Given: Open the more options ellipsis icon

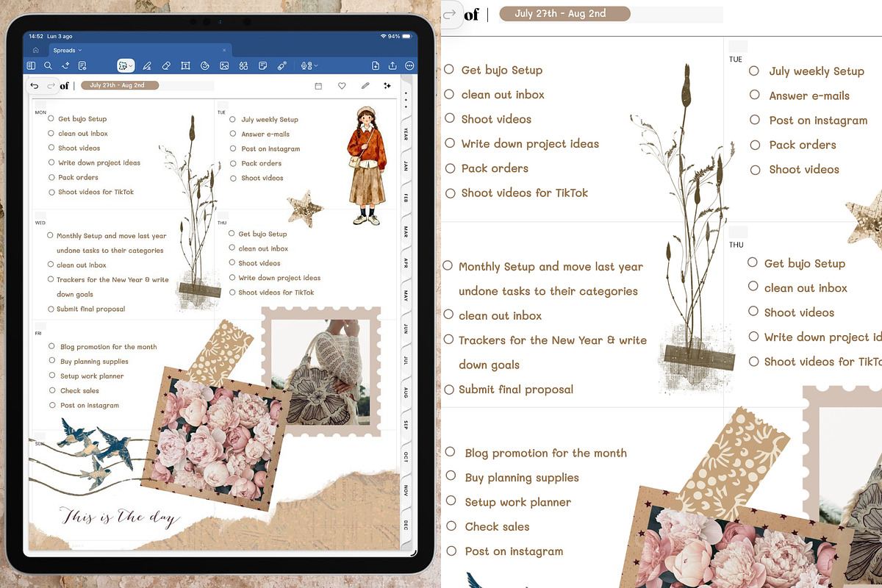Looking at the screenshot, I should coord(409,65).
